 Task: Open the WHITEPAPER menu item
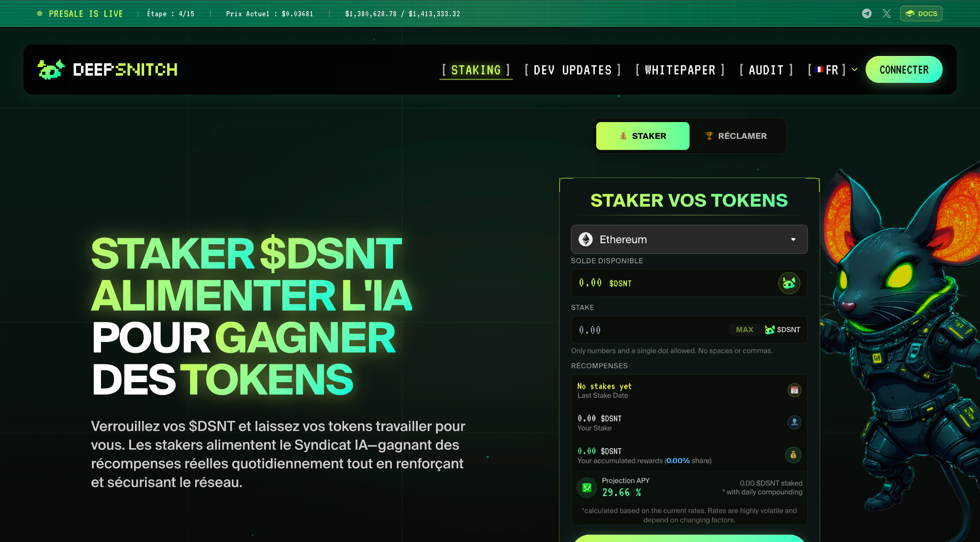(680, 70)
